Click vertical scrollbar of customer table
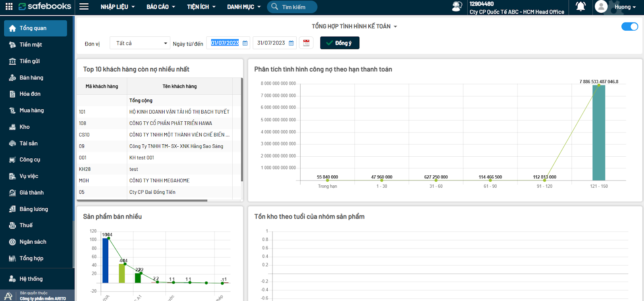The image size is (644, 301). (x=242, y=129)
